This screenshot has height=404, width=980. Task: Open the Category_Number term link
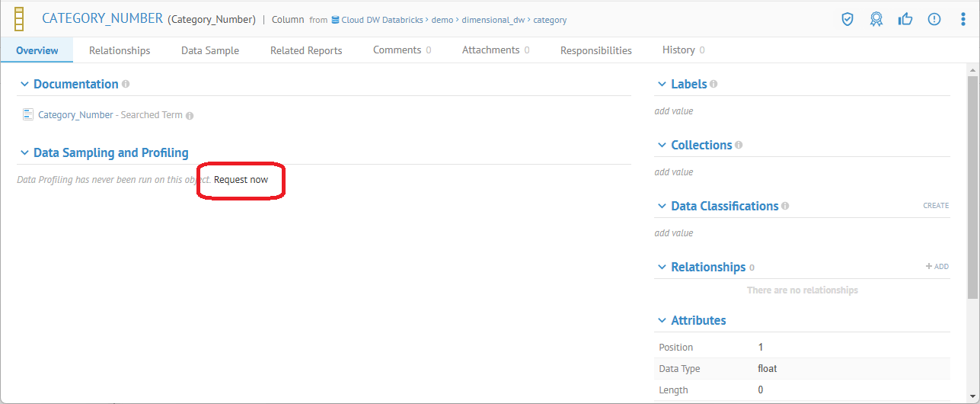coord(75,115)
